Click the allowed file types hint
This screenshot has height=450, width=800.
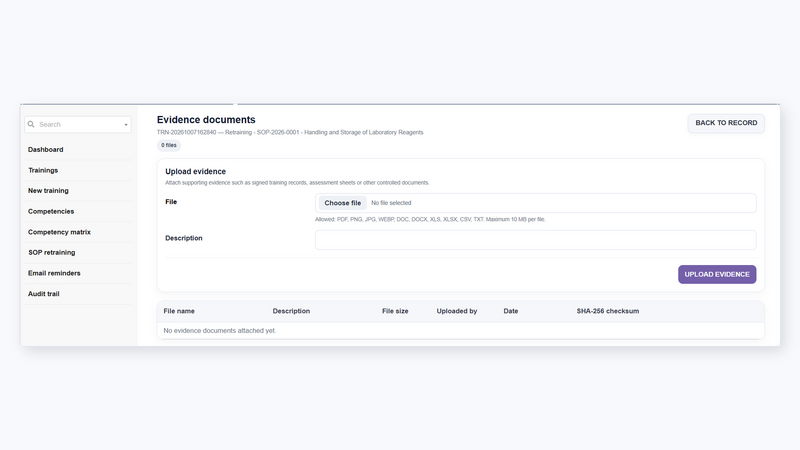click(x=430, y=219)
